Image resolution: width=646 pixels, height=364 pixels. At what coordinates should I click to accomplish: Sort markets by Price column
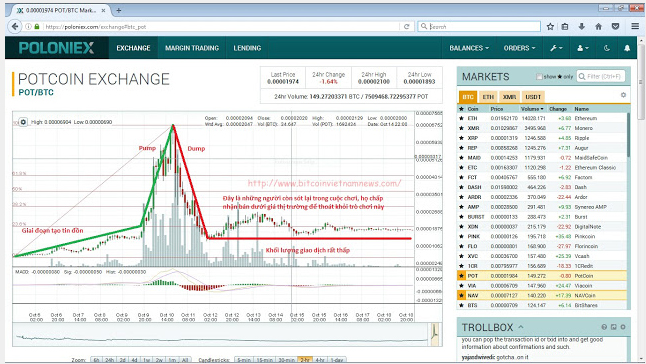[x=496, y=109]
